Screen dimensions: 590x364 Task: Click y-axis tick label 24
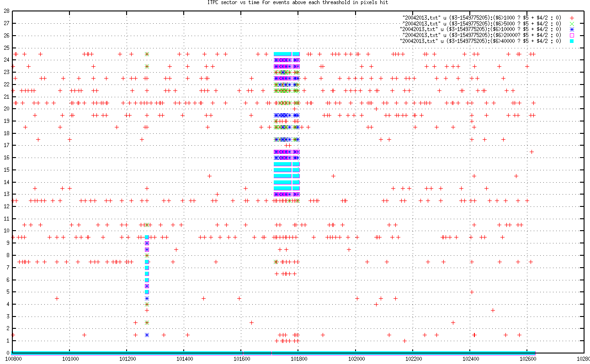[6, 60]
